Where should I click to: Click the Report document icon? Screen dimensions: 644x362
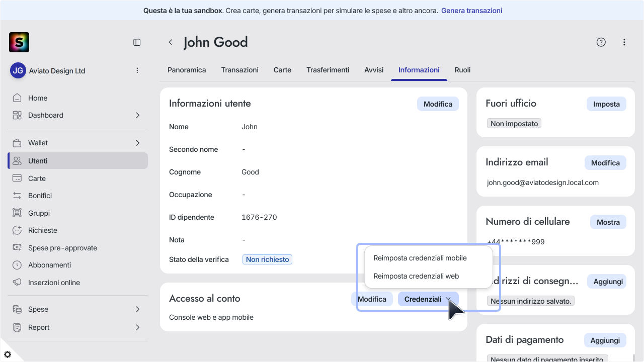point(17,327)
